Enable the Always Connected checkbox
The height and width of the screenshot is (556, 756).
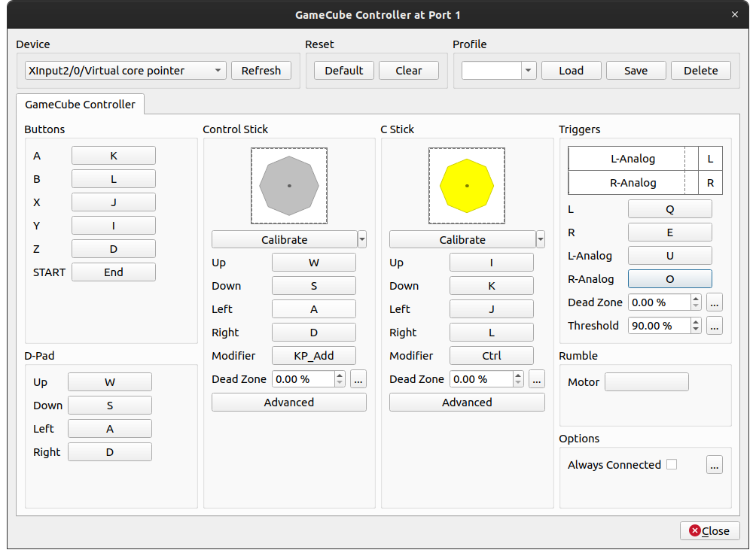672,465
